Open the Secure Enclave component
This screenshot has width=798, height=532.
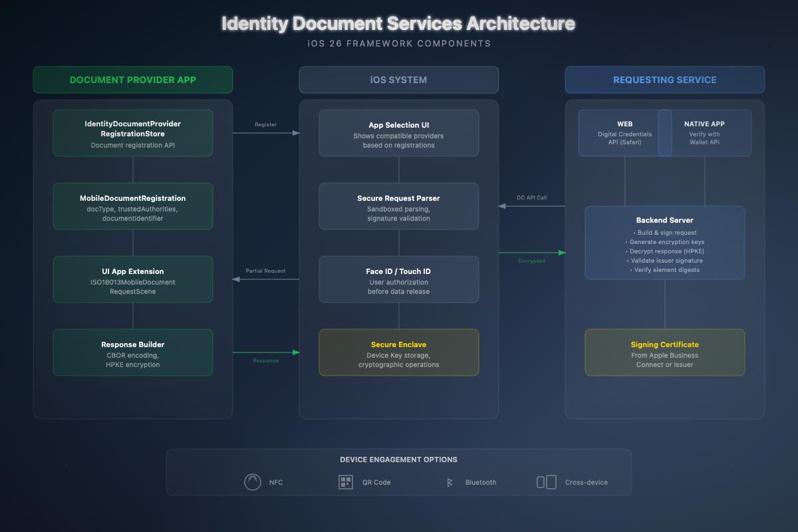point(398,352)
